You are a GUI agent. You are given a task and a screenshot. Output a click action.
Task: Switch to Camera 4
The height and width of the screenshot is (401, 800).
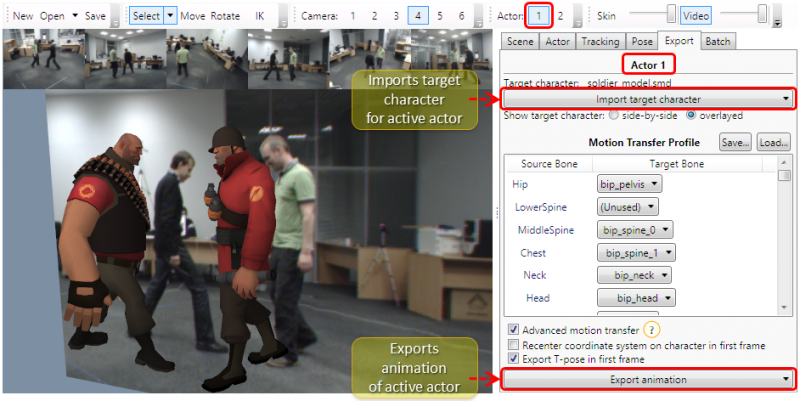pos(418,16)
